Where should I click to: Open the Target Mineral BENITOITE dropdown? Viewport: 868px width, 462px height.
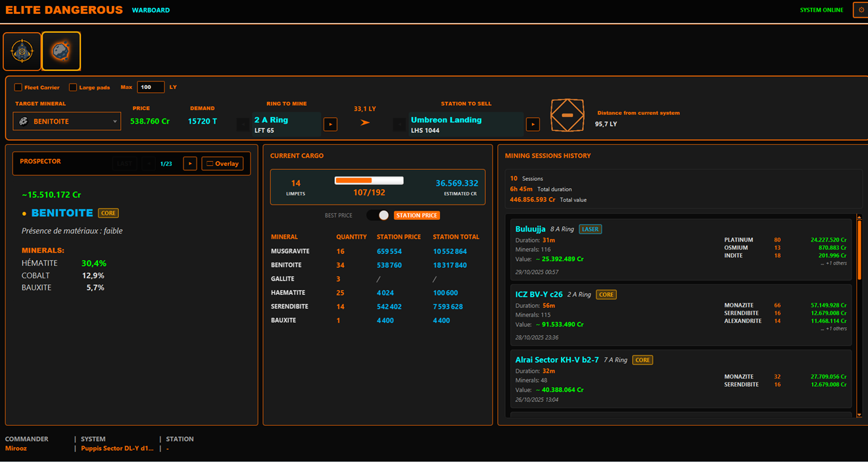coord(67,121)
